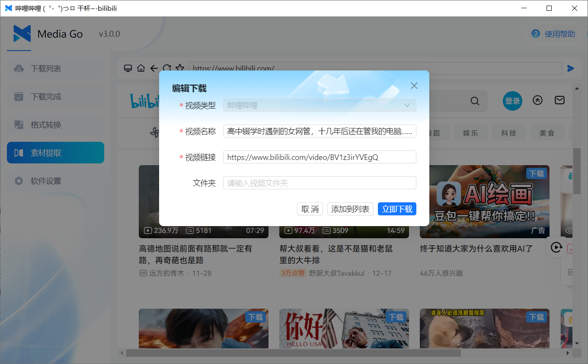Click the 236.9万 play count
This screenshot has width=588, height=364.
click(166, 230)
